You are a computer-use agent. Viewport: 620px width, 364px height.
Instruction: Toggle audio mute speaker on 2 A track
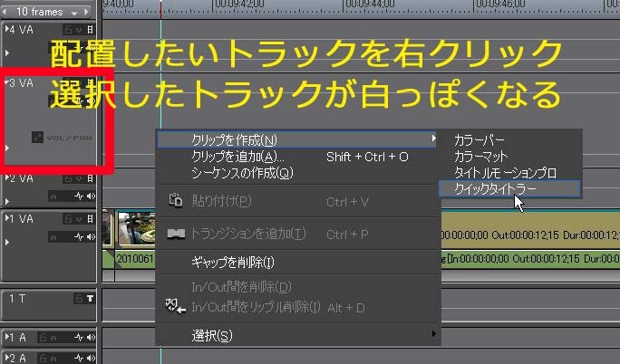[x=91, y=359]
